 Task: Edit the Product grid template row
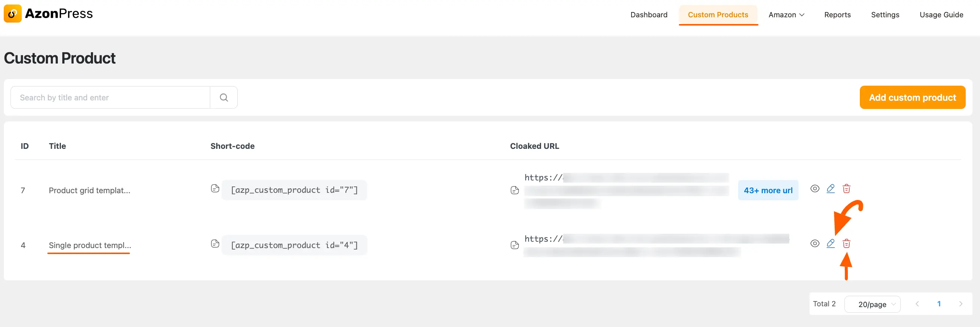point(831,189)
